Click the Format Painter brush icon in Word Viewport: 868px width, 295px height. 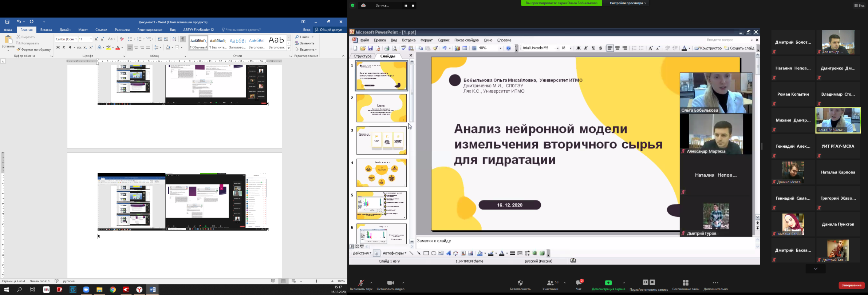tap(19, 49)
